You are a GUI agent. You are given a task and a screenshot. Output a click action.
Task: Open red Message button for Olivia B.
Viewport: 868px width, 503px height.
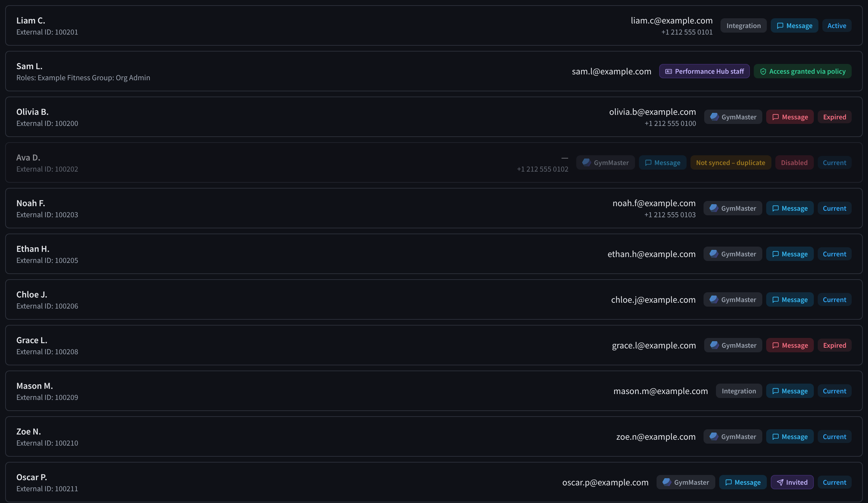coord(790,117)
